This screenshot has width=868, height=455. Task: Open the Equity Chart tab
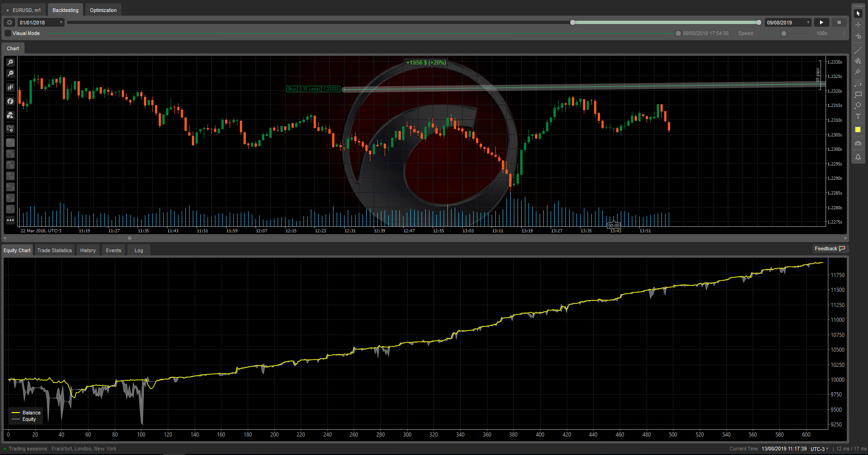[x=17, y=250]
